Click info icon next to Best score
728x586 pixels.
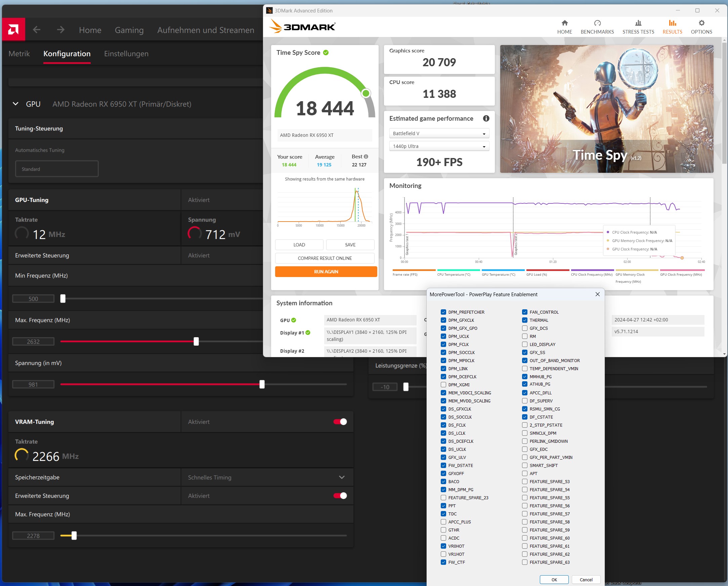(366, 156)
